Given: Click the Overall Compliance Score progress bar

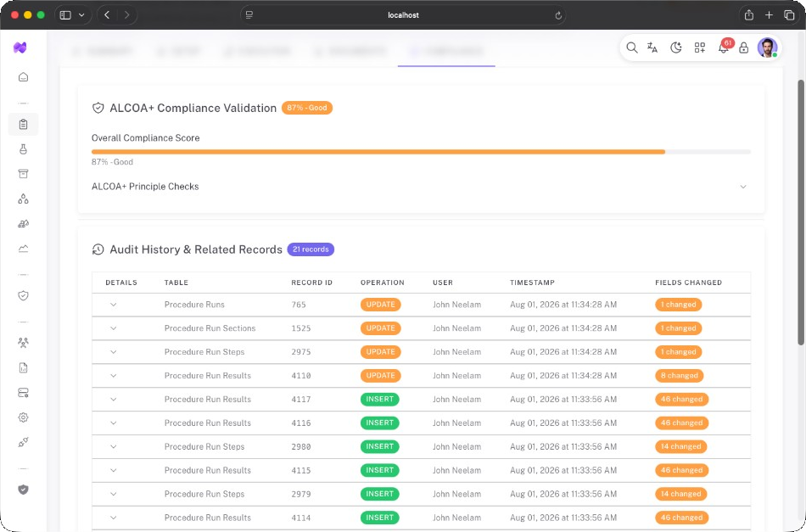Looking at the screenshot, I should [421, 152].
